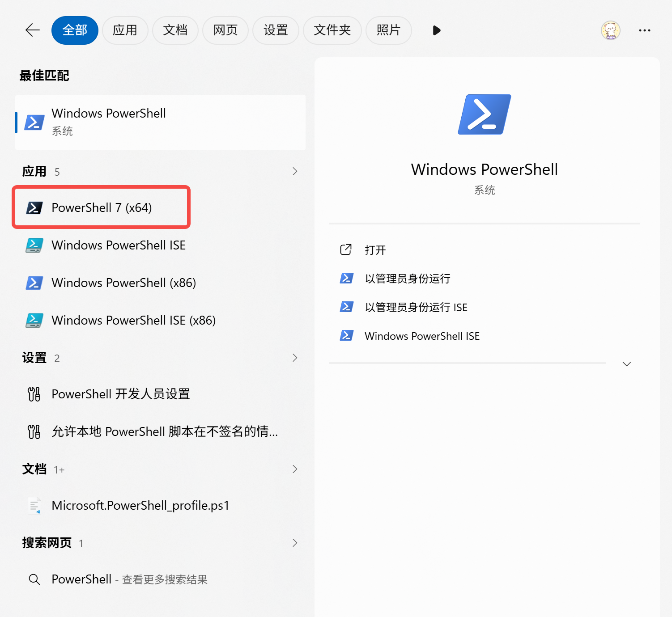Click the 打开 open icon
The height and width of the screenshot is (617, 672).
346,249
